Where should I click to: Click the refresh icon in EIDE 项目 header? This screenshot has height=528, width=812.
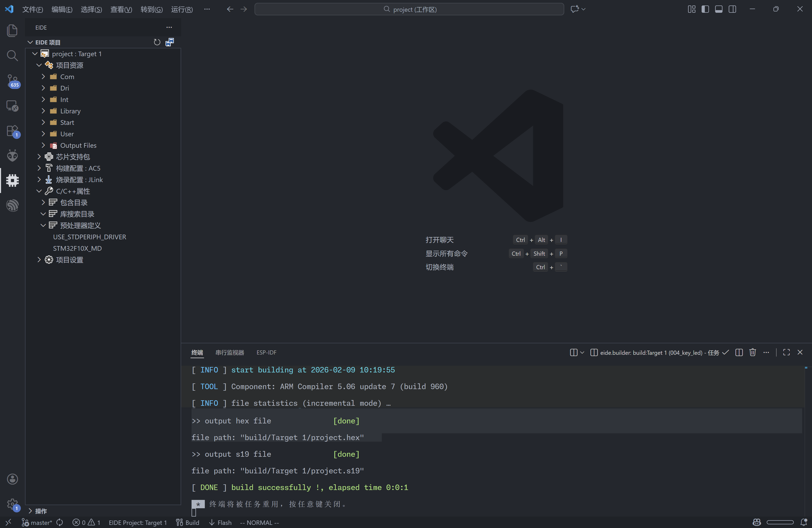(x=157, y=42)
